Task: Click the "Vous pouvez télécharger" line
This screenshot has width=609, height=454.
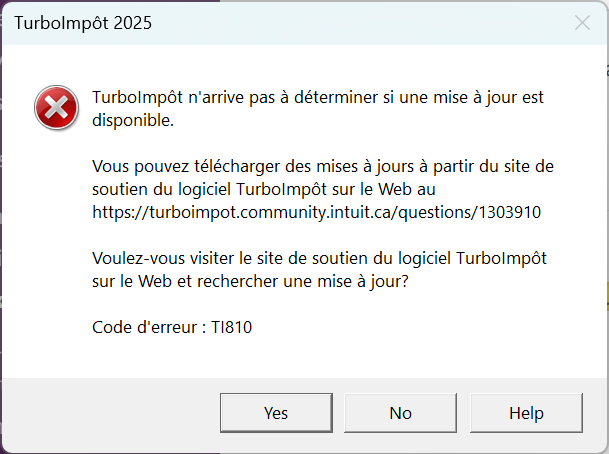Action: tap(323, 167)
